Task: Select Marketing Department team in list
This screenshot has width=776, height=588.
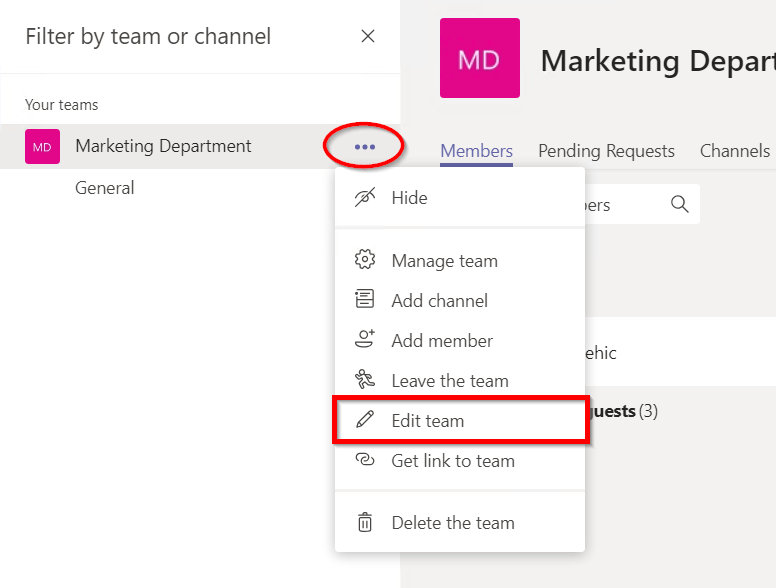Action: point(163,146)
